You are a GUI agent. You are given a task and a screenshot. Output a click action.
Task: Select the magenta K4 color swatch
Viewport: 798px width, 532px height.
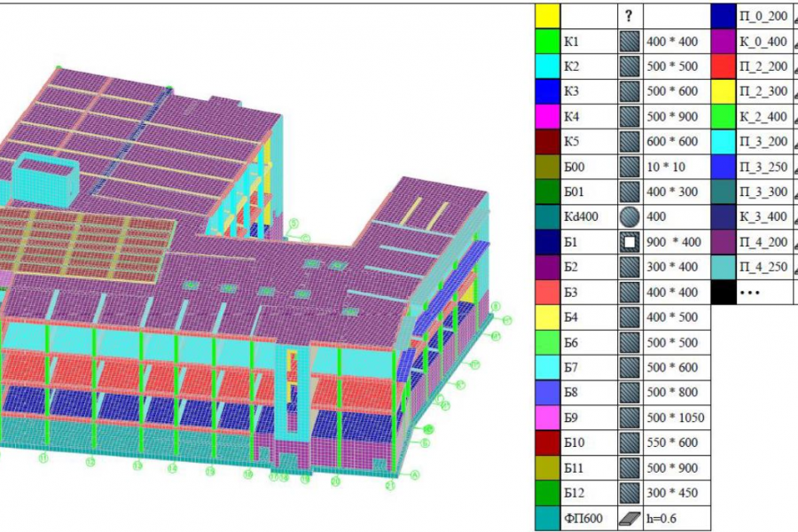[x=547, y=116]
